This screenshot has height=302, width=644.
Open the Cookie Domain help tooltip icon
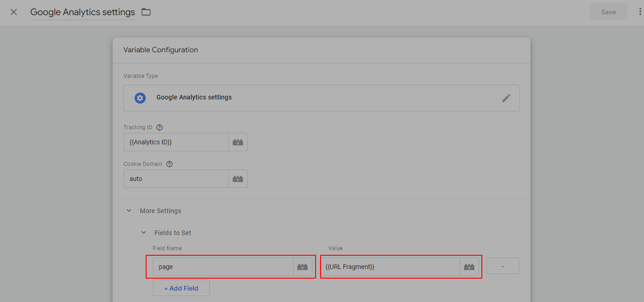tap(169, 164)
